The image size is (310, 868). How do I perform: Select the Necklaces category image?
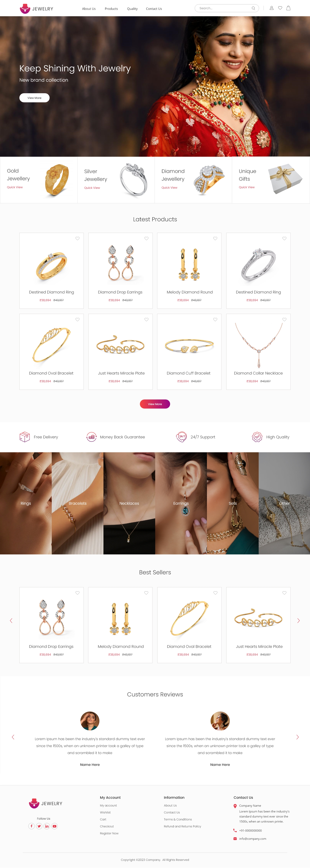point(129,503)
